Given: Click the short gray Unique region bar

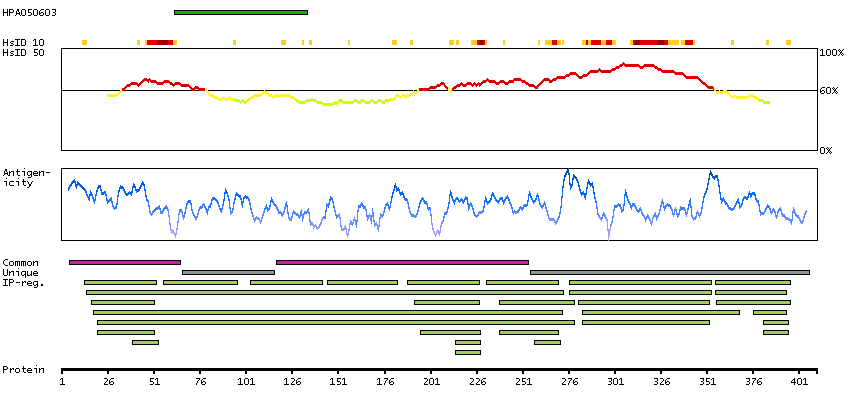Looking at the screenshot, I should pyautogui.click(x=228, y=272).
